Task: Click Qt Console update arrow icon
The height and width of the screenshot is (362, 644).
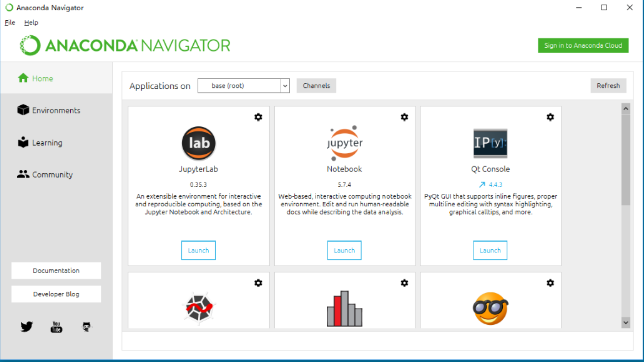Action: 482,185
